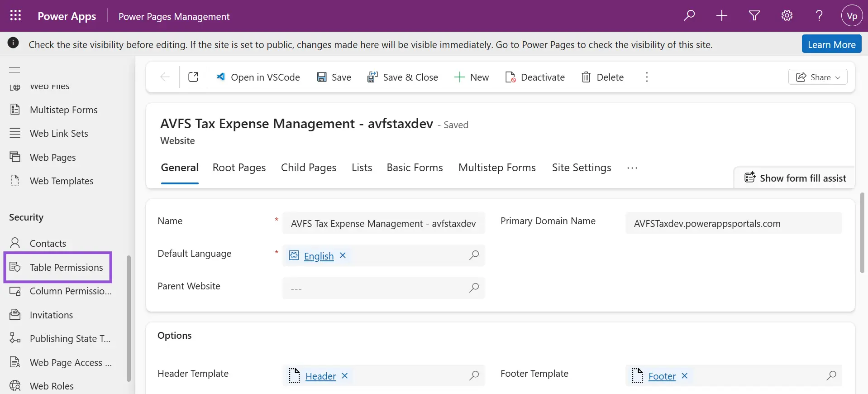Viewport: 868px width, 394px height.
Task: Click the Primary Domain Name field
Action: pyautogui.click(x=734, y=223)
